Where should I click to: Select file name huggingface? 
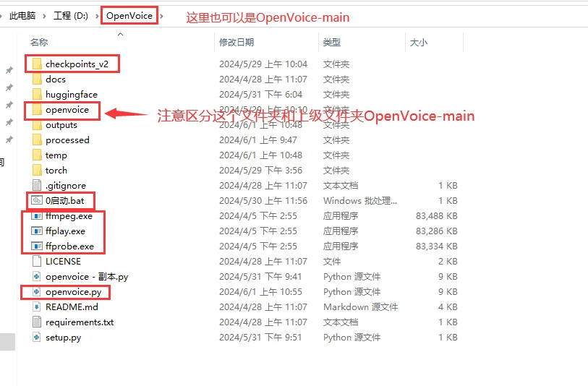72,95
